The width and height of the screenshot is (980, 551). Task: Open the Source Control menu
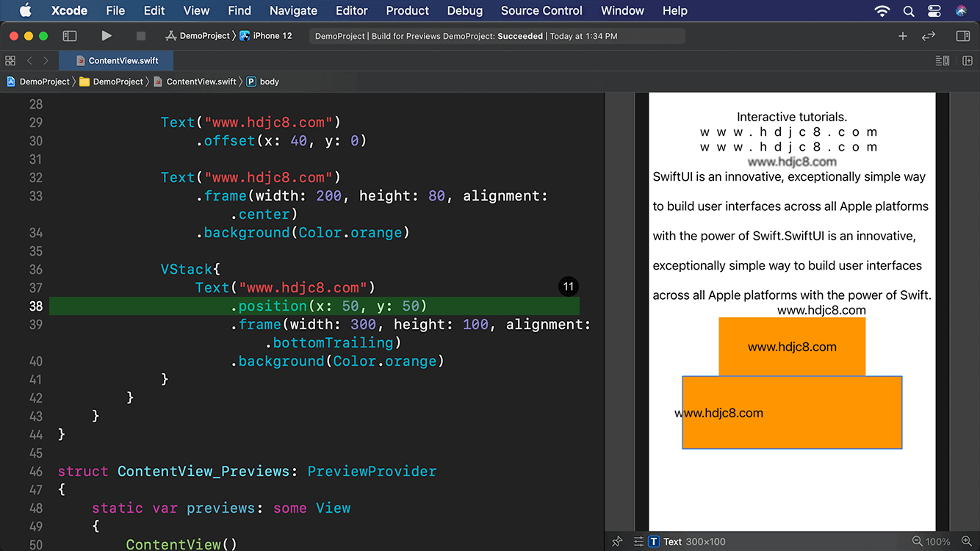pyautogui.click(x=541, y=10)
